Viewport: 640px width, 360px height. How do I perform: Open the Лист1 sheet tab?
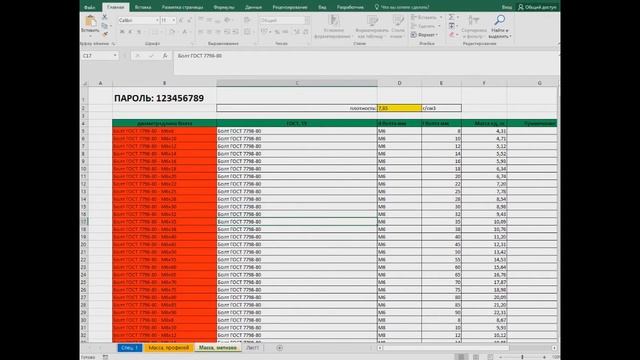[x=253, y=348]
